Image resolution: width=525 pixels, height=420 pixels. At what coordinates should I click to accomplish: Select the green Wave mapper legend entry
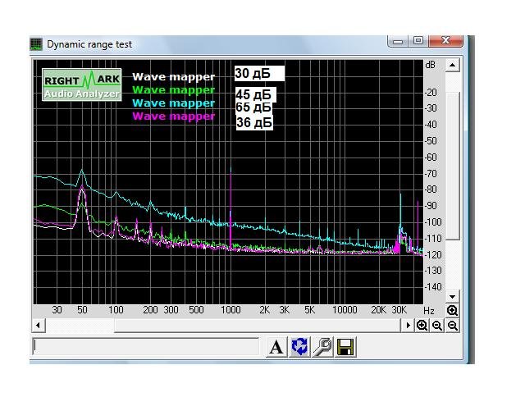pos(173,89)
